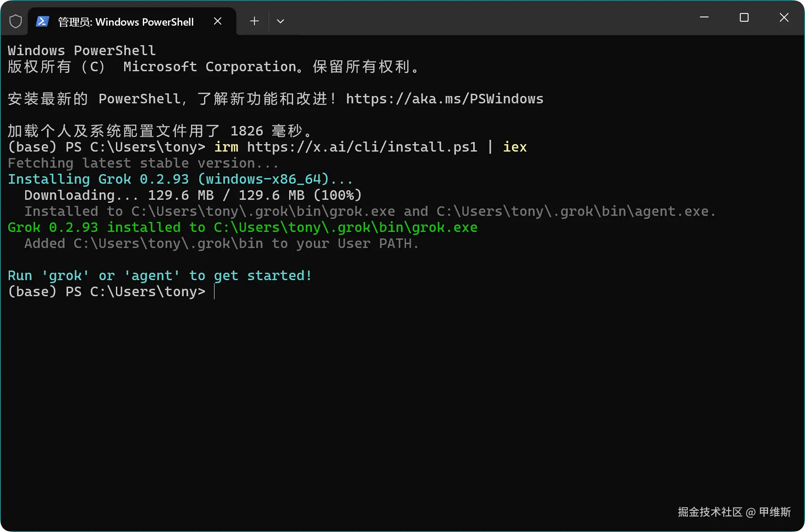
Task: Click the administrator shield icon
Action: pyautogui.click(x=16, y=21)
